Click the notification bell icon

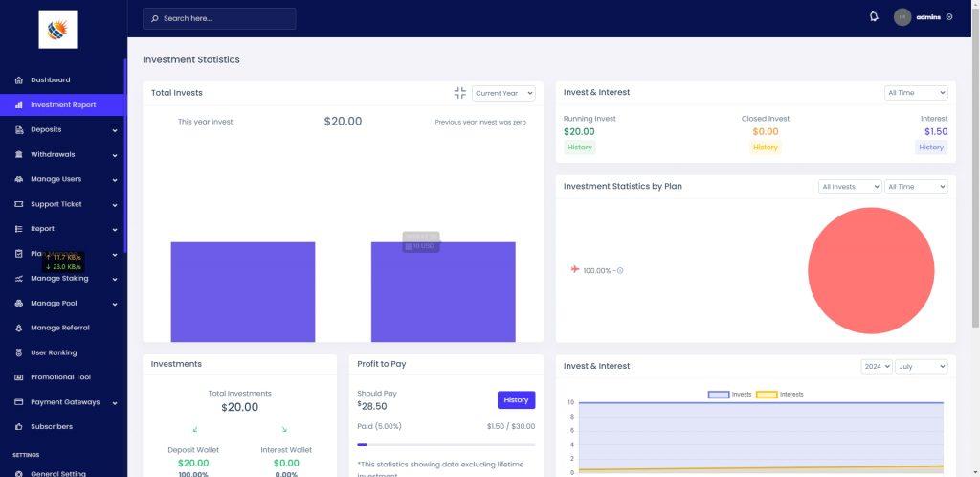click(874, 17)
